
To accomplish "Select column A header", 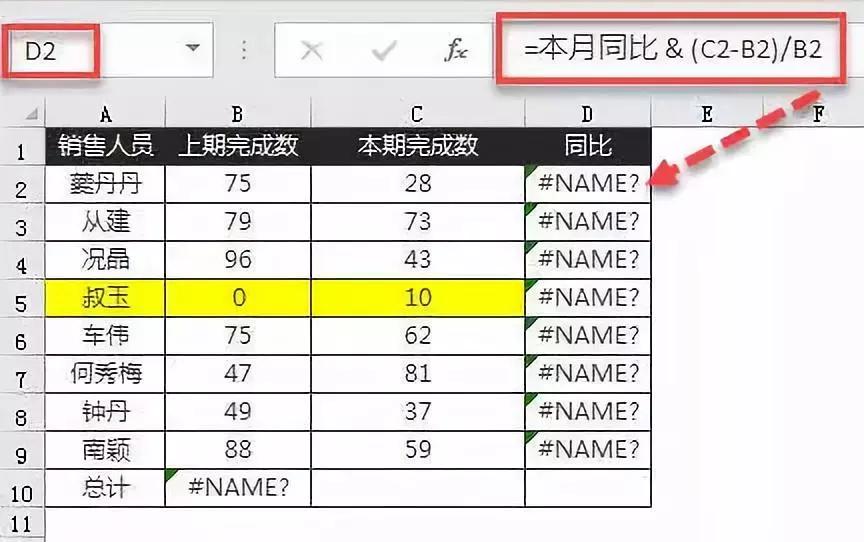I will [105, 114].
